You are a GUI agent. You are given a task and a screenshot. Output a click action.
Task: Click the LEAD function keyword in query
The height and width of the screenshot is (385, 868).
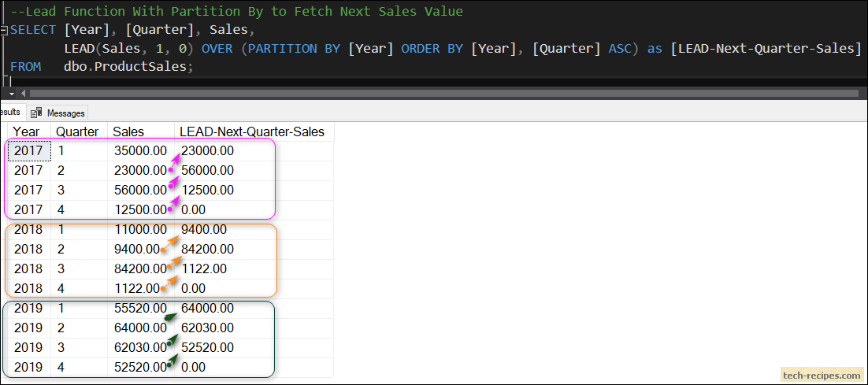80,48
